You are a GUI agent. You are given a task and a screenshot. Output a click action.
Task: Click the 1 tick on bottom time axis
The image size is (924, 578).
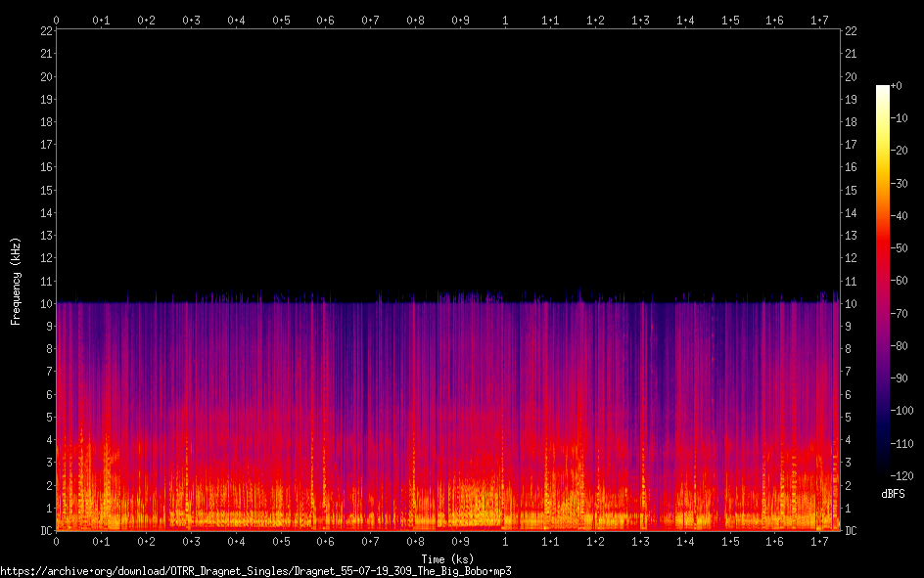[505, 542]
